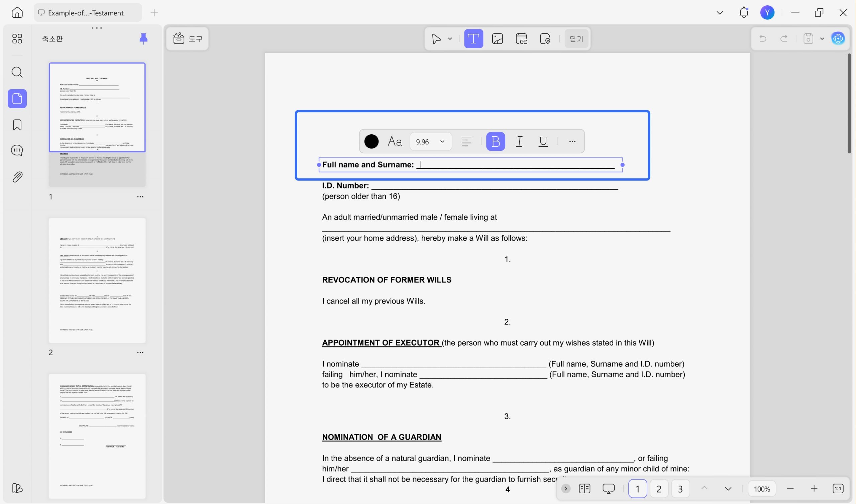Open the AI assistant icon
This screenshot has height=504, width=856.
[x=838, y=38]
